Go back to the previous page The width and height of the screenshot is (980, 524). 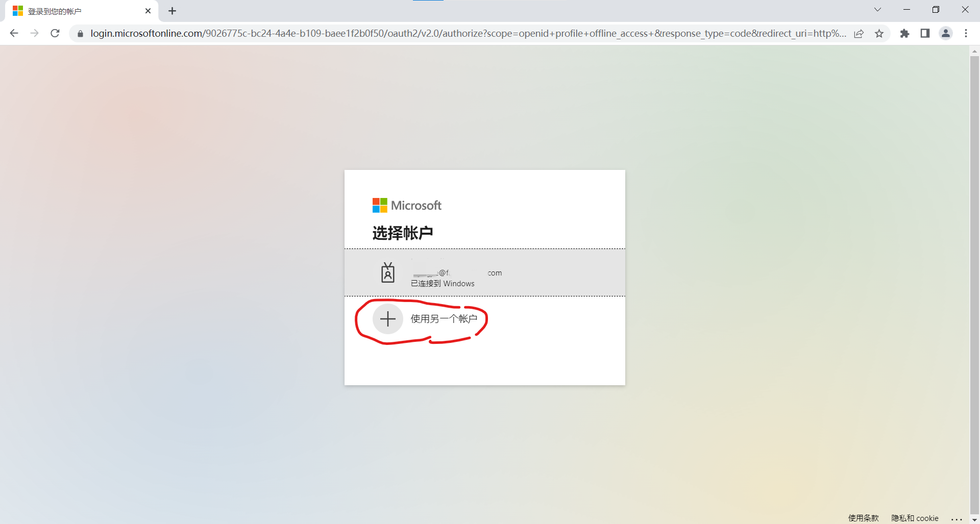coord(14,33)
